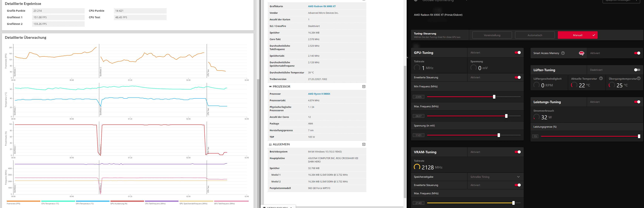Click the Lüftergeschwindigkeit gauge dial
The height and width of the screenshot is (208, 644).
[536, 85]
